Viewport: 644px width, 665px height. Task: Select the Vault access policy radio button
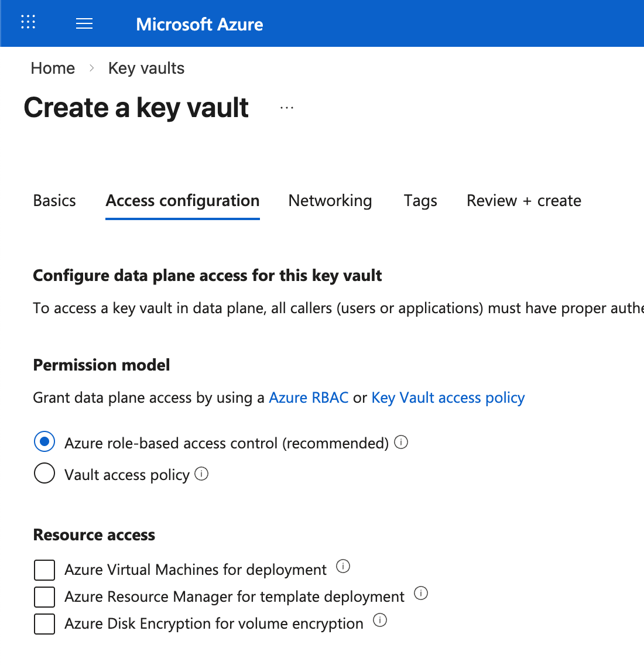44,474
